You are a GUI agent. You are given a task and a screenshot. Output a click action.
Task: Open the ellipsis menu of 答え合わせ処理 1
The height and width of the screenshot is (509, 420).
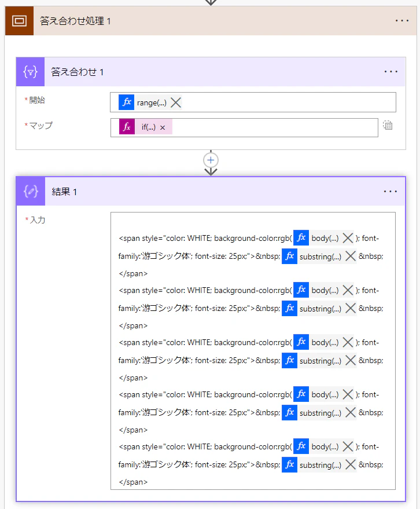402,21
